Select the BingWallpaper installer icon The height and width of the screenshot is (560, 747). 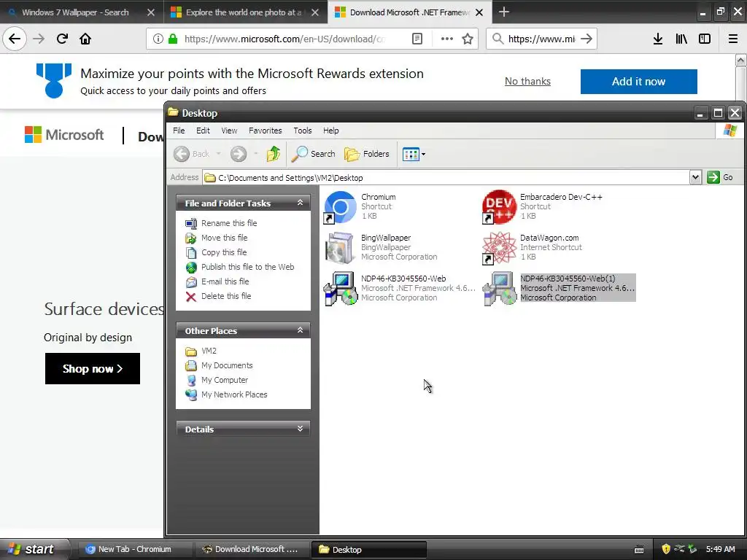340,248
